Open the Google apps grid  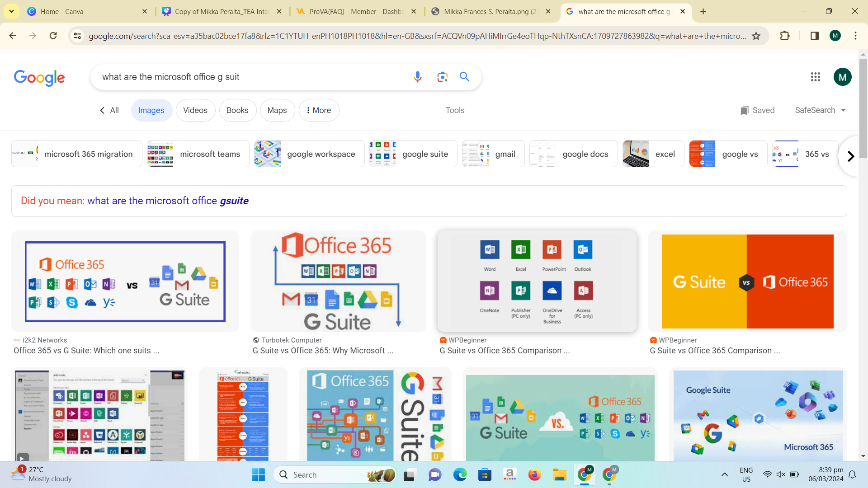tap(816, 77)
